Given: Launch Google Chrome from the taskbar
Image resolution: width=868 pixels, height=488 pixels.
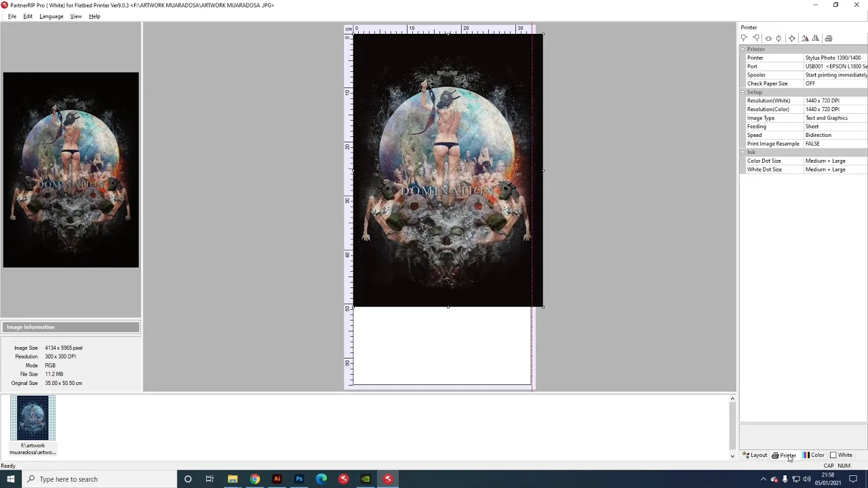Looking at the screenshot, I should (255, 479).
